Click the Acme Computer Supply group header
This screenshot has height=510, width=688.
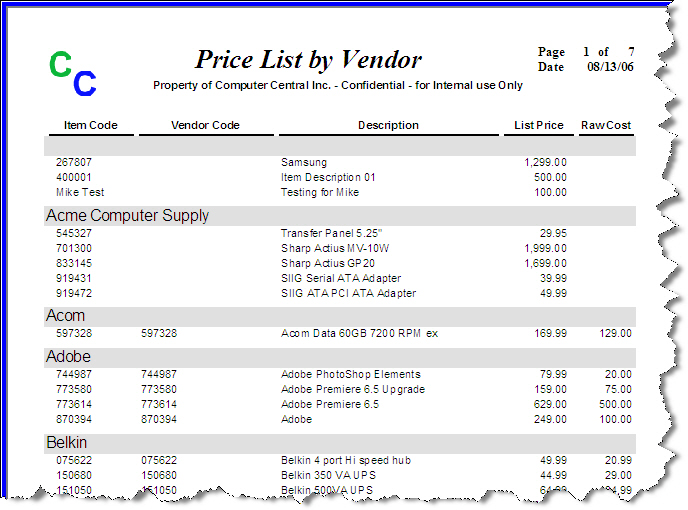128,215
